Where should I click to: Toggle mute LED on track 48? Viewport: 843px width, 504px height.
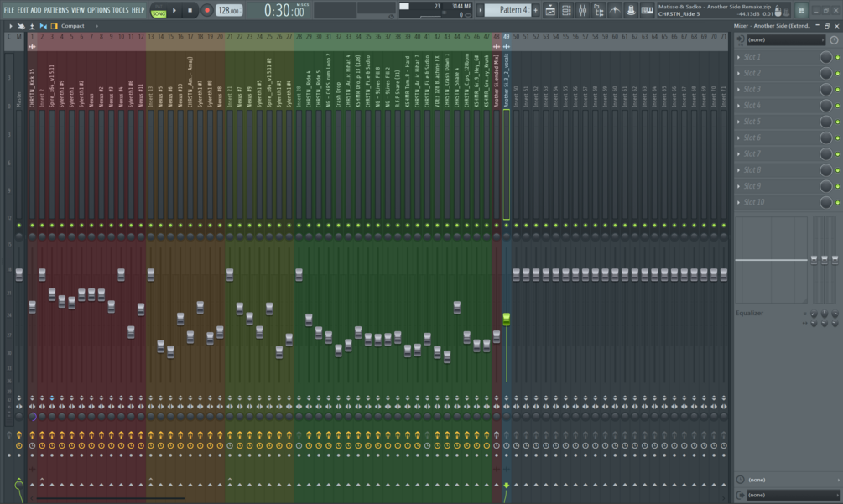pos(497,225)
